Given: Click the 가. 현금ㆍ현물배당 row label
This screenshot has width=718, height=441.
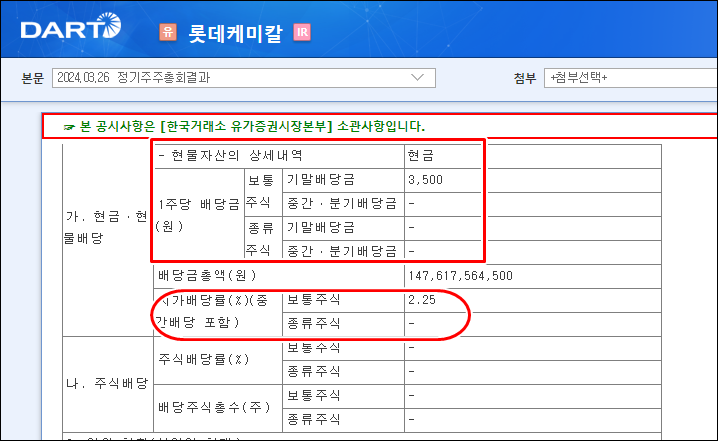Looking at the screenshot, I should click(107, 227).
